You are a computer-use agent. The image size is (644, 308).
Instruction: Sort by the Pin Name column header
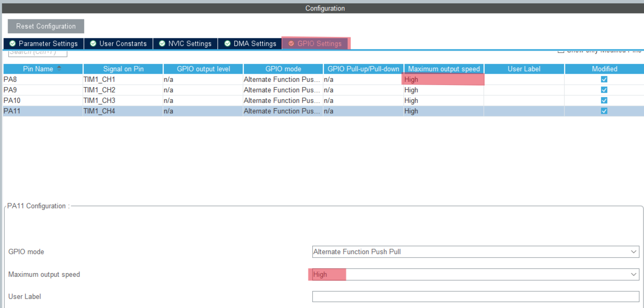click(x=43, y=69)
